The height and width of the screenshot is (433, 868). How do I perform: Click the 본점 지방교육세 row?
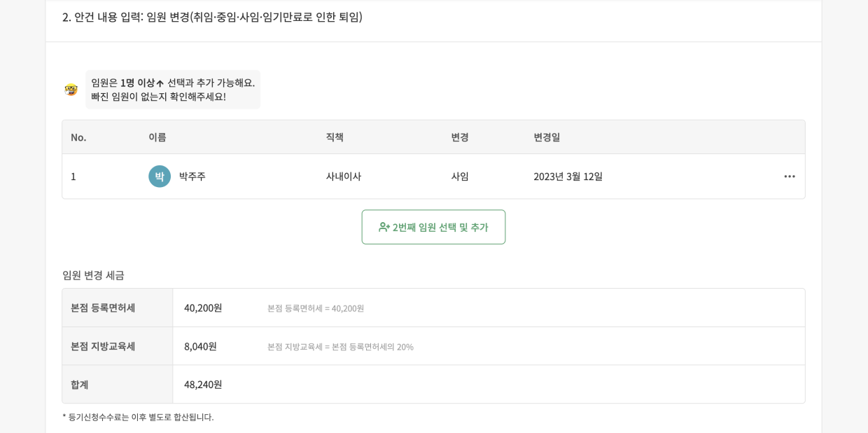[104, 345]
